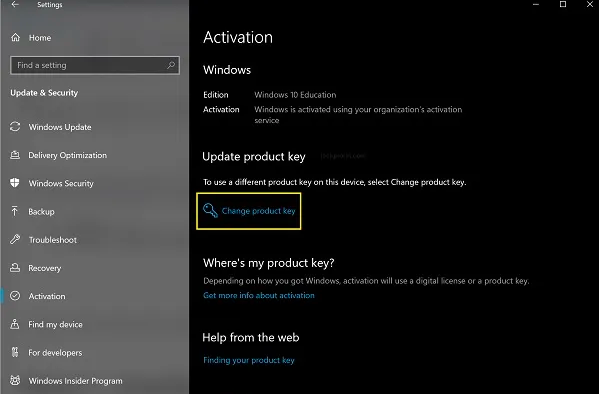This screenshot has height=394, width=599.
Task: Maximize the Settings window
Action: (563, 4)
